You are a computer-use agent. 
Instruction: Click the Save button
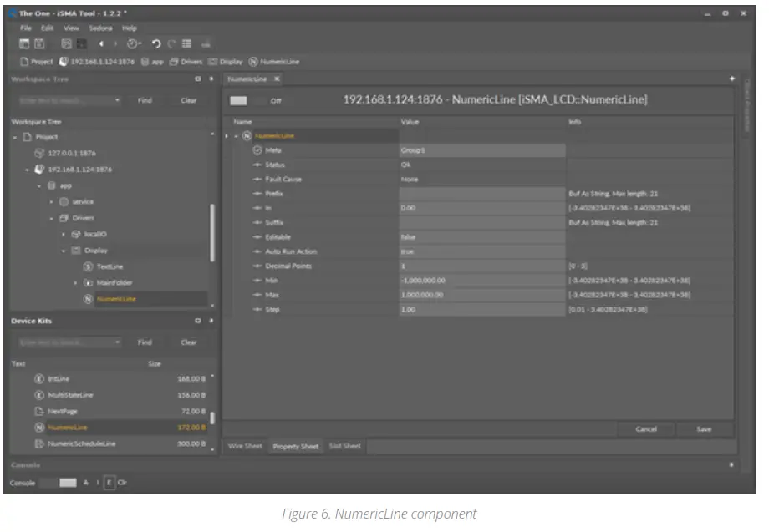(704, 429)
